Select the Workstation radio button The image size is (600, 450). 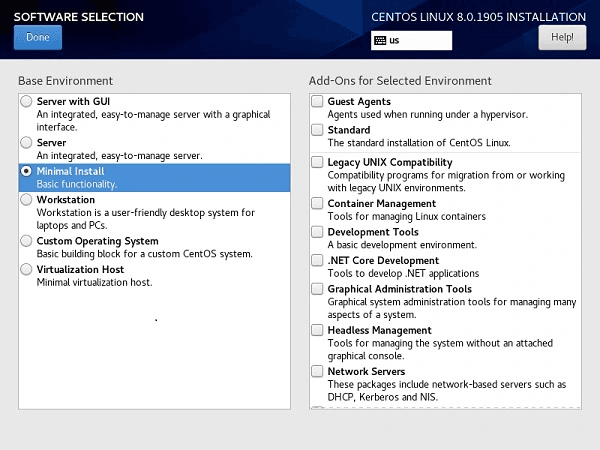tap(26, 200)
